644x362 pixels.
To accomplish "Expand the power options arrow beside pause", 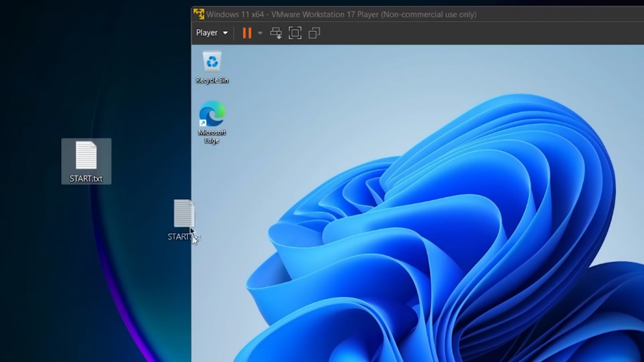I will [x=260, y=33].
